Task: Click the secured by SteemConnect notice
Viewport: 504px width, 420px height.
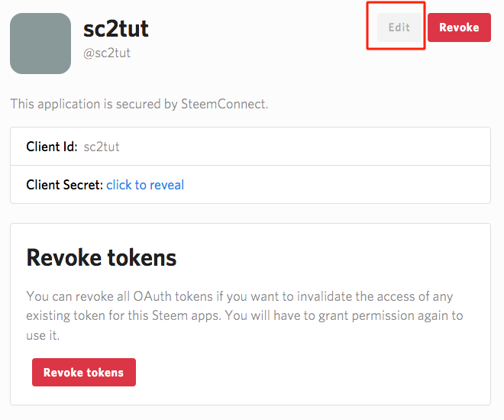Action: pyautogui.click(x=139, y=104)
